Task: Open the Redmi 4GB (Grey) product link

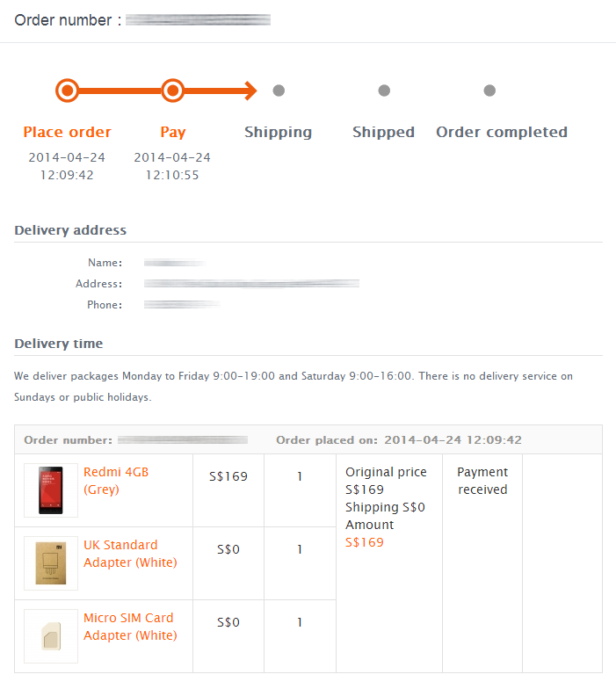Action: [x=116, y=481]
